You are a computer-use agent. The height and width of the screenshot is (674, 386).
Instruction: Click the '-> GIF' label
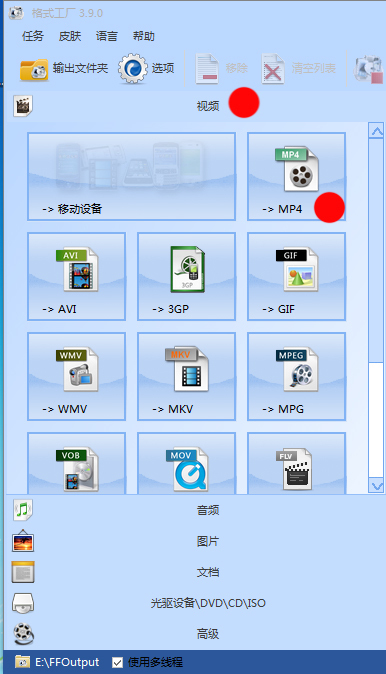279,309
